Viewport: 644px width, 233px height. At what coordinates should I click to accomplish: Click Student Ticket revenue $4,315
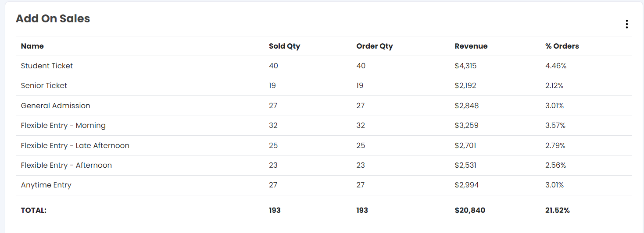[465, 66]
